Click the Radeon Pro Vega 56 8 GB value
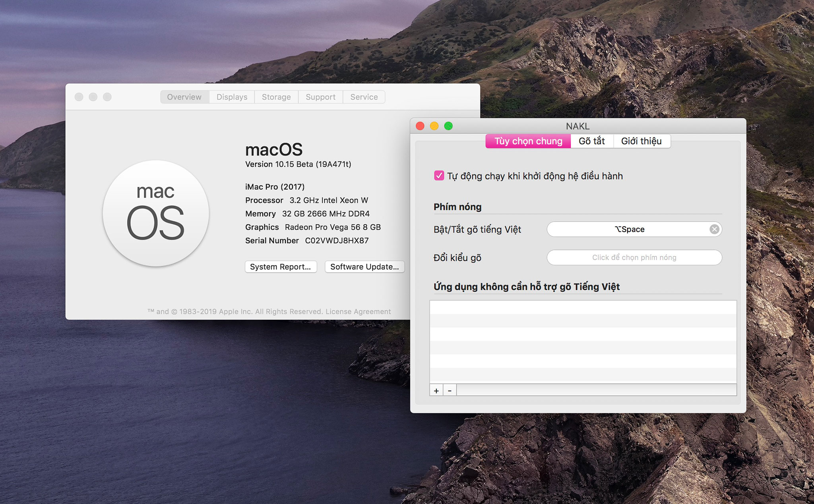 click(333, 227)
